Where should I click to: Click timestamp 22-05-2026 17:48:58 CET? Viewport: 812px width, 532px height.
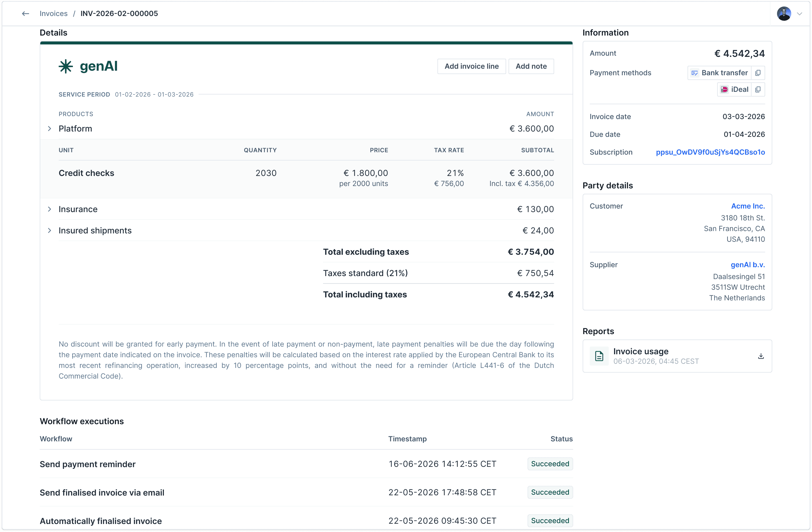442,492
